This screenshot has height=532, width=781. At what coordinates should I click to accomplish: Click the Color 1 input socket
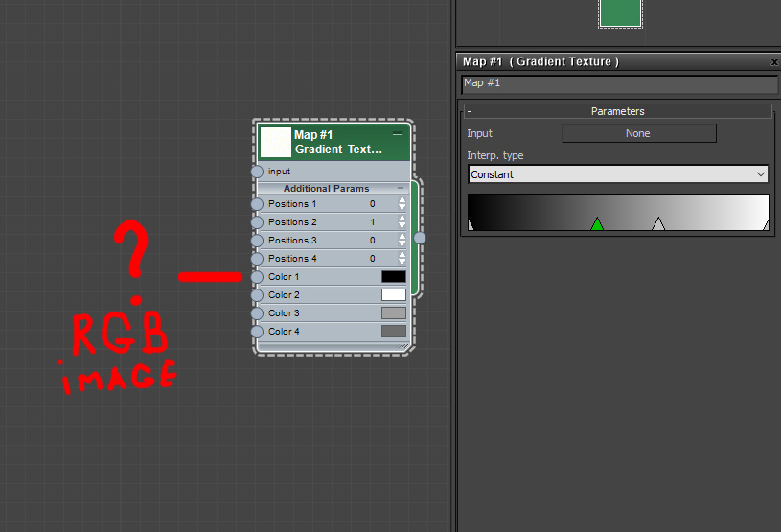coord(257,277)
